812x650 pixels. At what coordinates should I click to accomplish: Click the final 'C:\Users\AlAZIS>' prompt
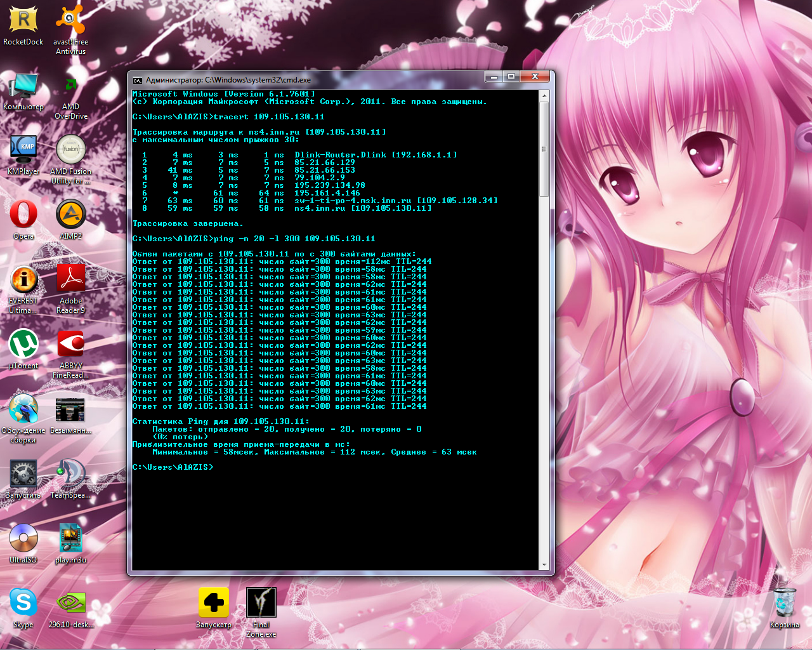pos(173,467)
